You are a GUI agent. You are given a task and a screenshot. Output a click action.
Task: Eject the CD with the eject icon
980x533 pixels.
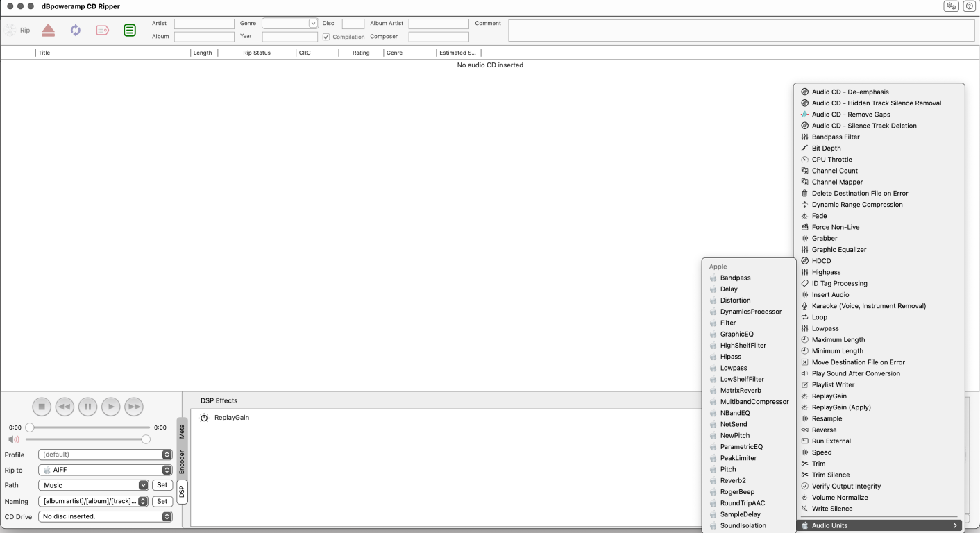point(48,31)
